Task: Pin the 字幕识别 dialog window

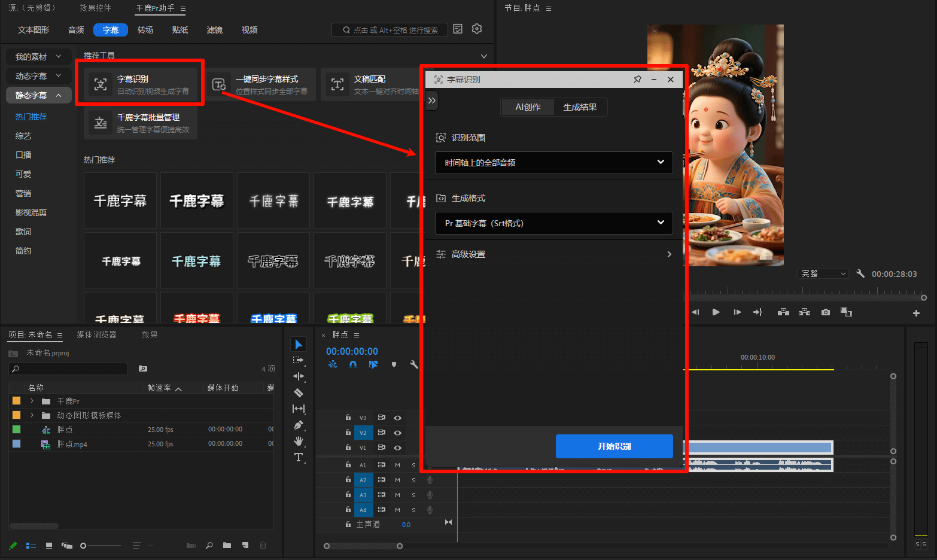Action: pyautogui.click(x=637, y=80)
